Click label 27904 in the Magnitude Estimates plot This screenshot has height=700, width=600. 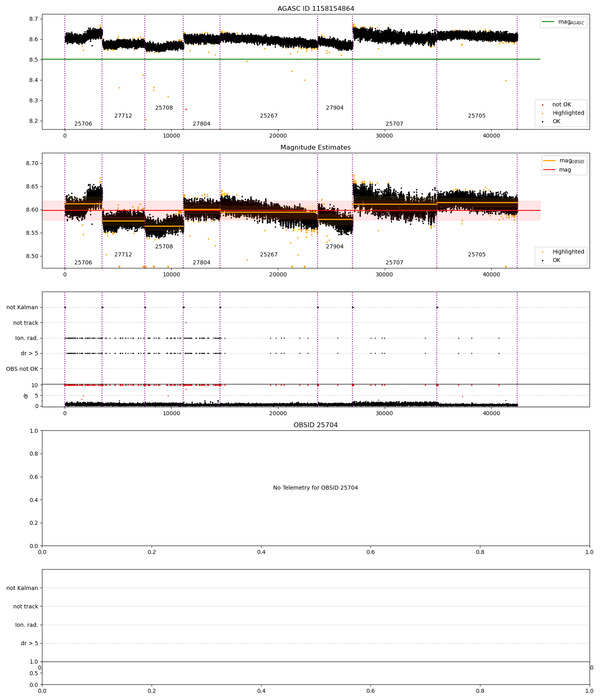click(x=335, y=247)
